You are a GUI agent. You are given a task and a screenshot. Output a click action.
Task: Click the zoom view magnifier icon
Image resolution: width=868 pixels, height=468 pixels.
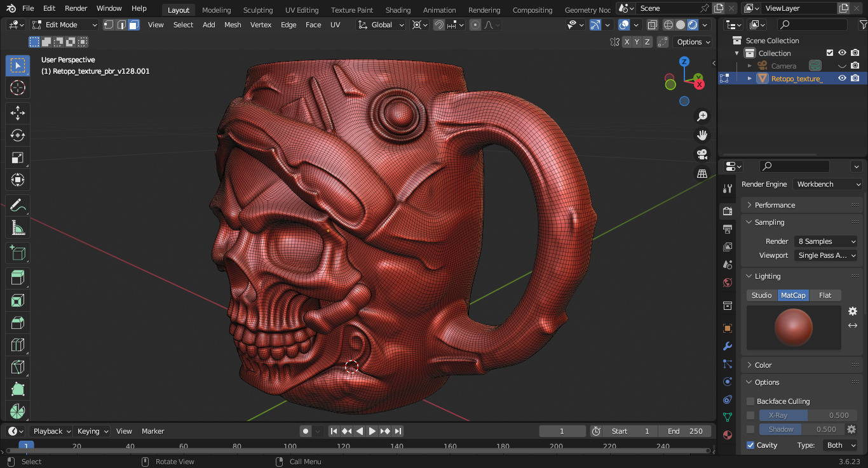coord(702,116)
